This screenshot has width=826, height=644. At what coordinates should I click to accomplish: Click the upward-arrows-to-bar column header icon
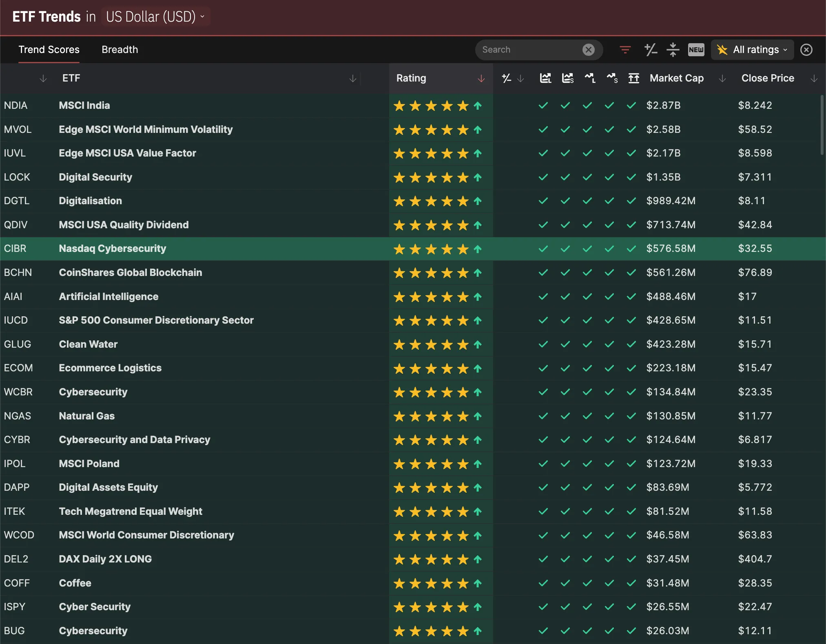634,78
